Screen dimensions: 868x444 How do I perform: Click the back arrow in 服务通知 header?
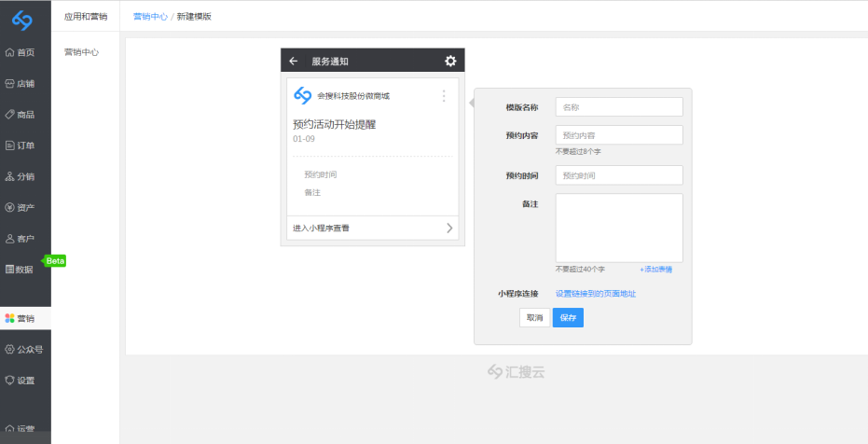294,61
